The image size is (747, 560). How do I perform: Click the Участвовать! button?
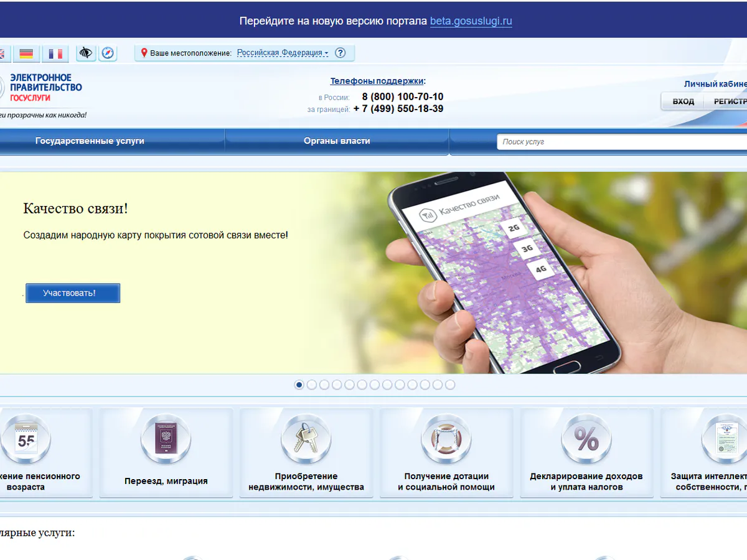click(73, 293)
